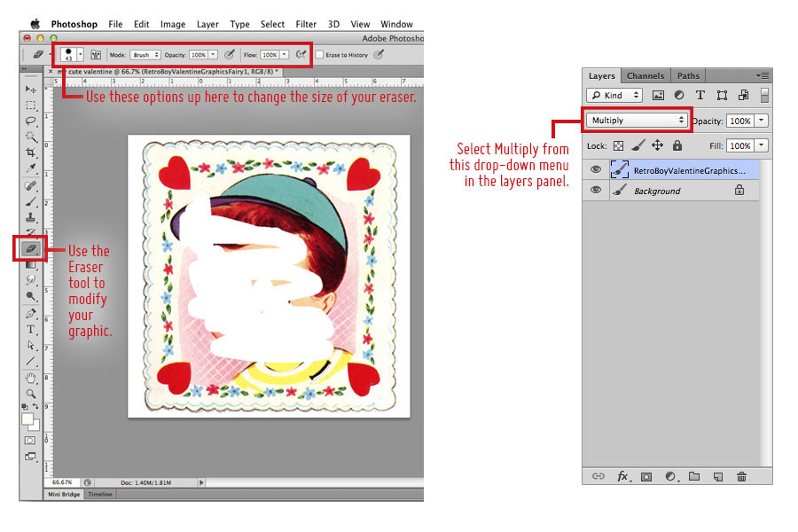Select the Rectangular Marquee tool
This screenshot has height=532, width=798.
(x=30, y=106)
